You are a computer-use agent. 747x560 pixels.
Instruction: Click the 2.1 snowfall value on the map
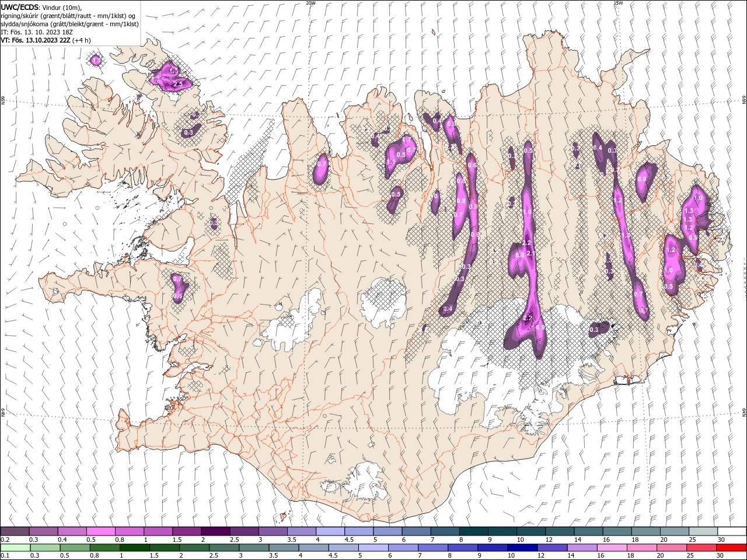(x=530, y=254)
